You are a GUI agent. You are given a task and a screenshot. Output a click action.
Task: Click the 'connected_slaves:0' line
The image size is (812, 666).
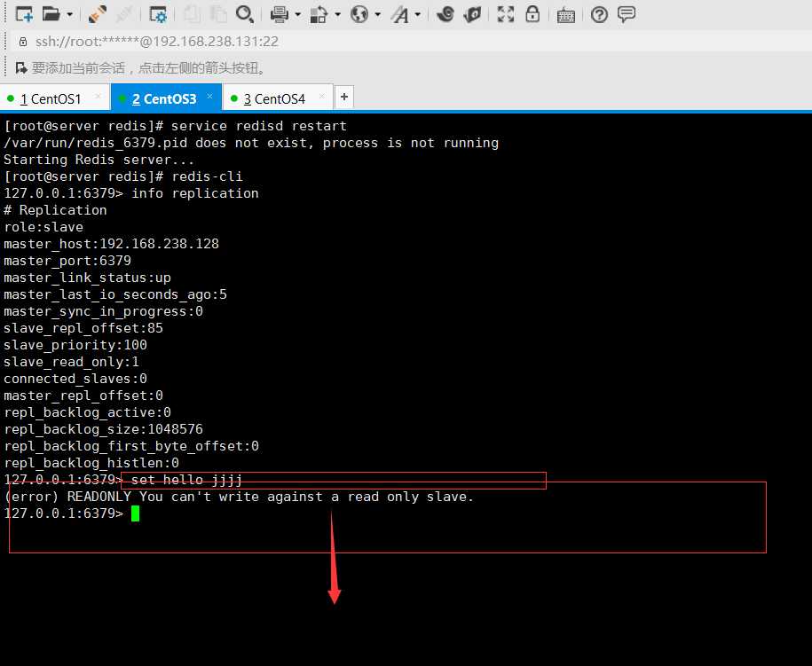[x=75, y=379]
